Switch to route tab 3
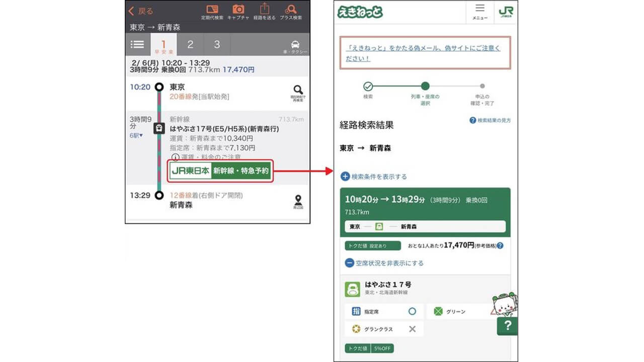Viewport: 644px width, 362px height. (217, 45)
